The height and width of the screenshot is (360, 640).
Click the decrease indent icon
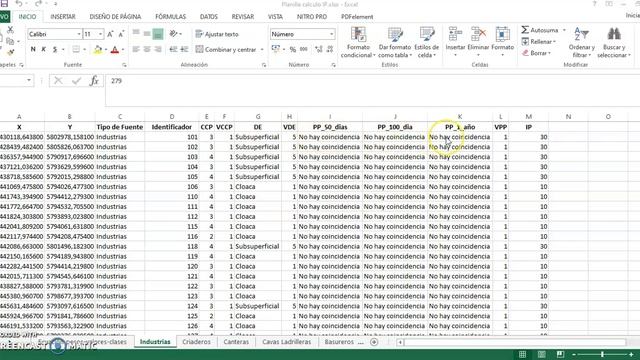click(x=173, y=49)
